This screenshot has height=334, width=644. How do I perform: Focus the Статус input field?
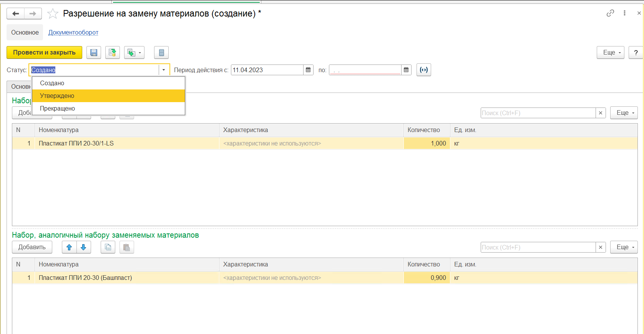click(x=94, y=70)
